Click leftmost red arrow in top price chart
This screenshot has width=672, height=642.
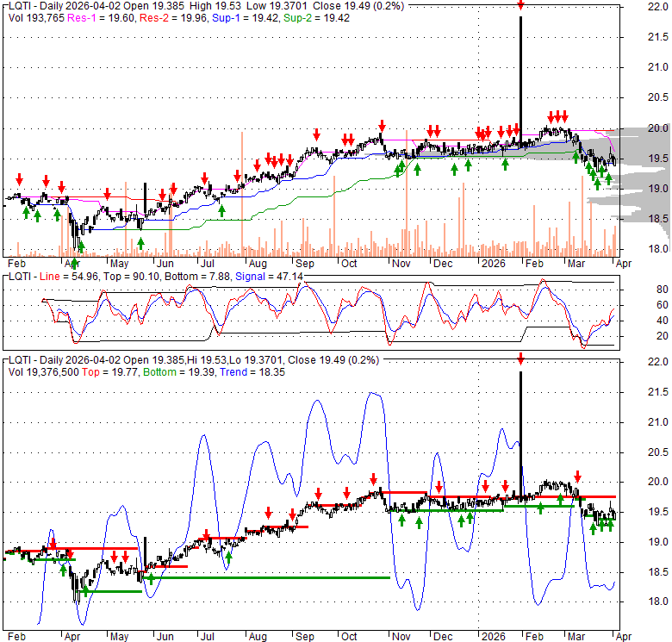point(19,179)
